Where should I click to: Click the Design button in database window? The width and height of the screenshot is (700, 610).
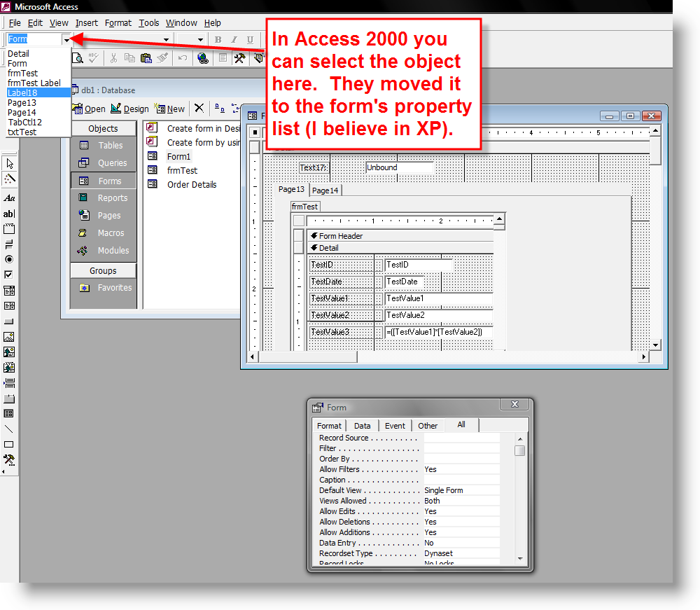130,109
